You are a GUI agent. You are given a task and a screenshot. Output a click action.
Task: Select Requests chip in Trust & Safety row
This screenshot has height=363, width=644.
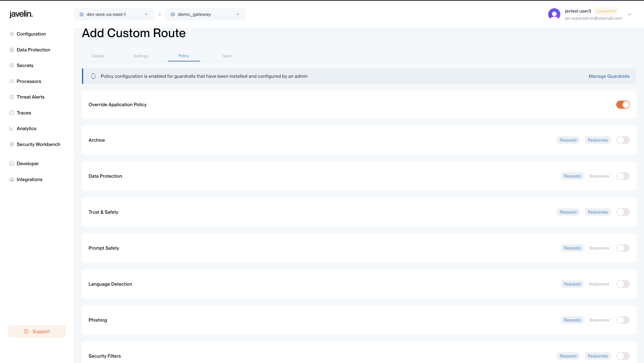(x=568, y=212)
